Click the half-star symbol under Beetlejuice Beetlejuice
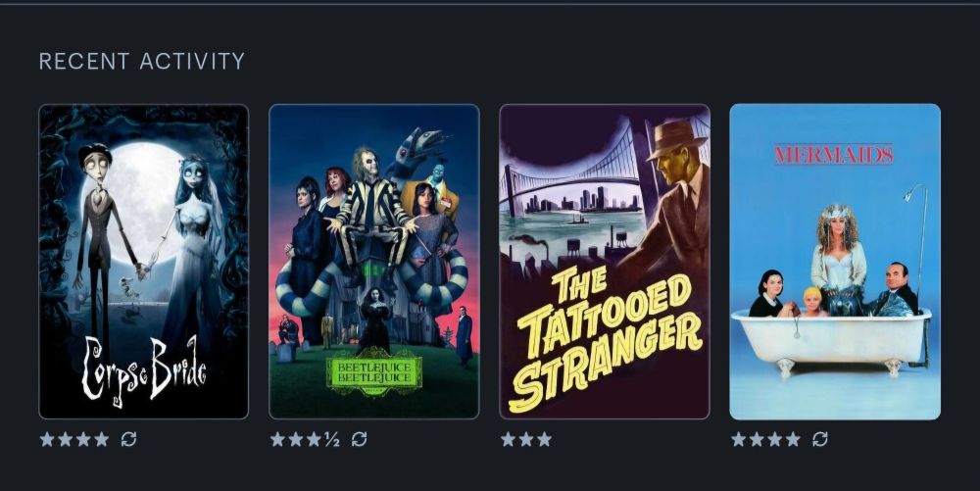Image resolution: width=980 pixels, height=491 pixels. (x=332, y=440)
